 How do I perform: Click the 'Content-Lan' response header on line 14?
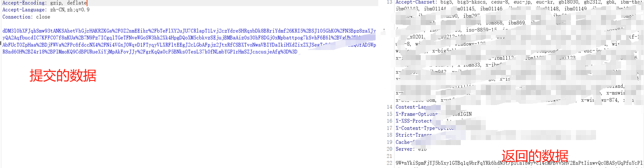pyautogui.click(x=411, y=107)
